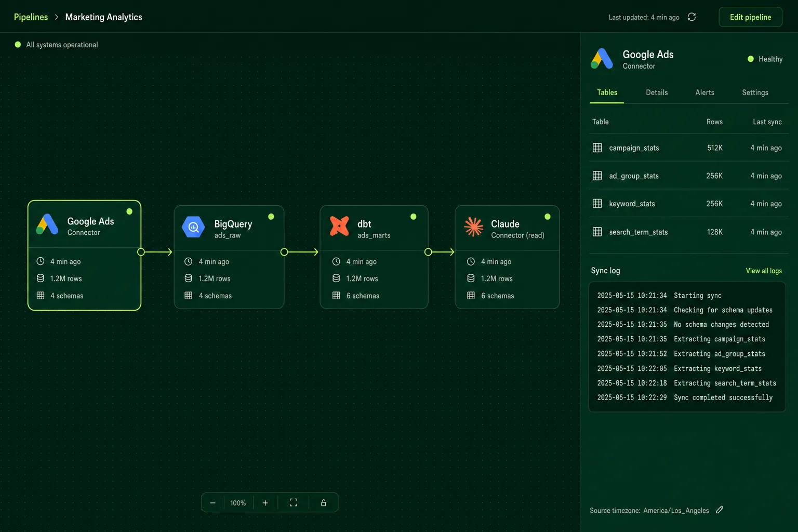Click the Rows column header
This screenshot has height=532, width=798.
[x=714, y=122]
